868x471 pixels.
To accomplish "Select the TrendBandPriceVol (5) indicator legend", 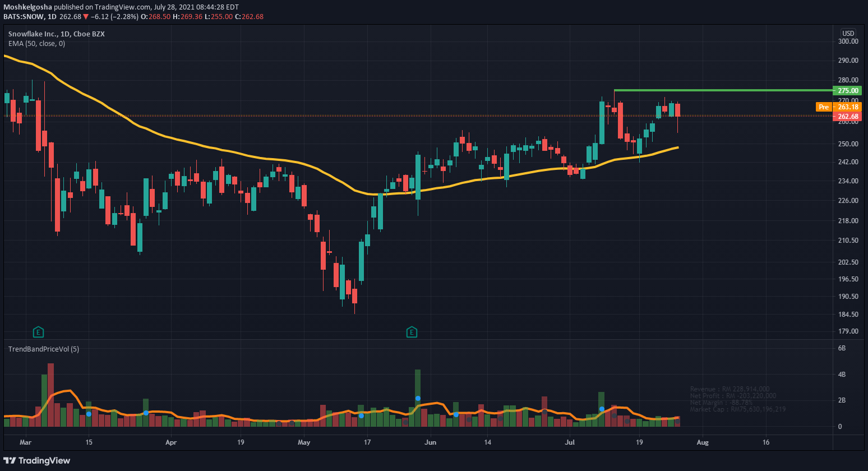I will [x=44, y=349].
